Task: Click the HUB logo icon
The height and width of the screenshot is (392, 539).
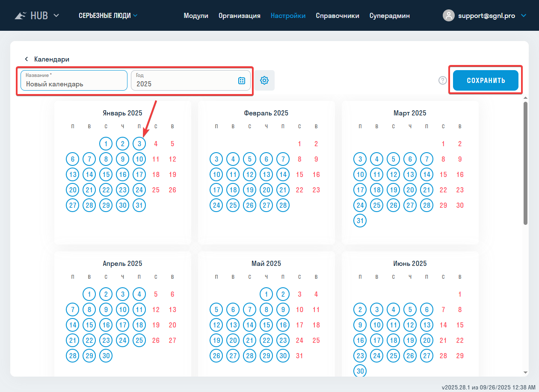Action: 21,16
